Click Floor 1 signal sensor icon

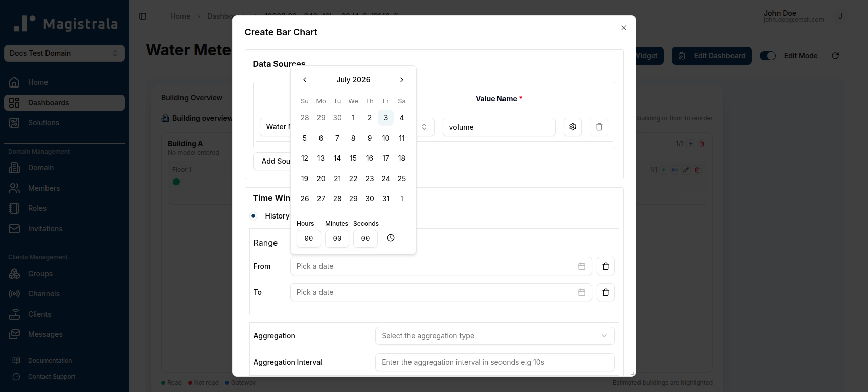[x=675, y=170]
